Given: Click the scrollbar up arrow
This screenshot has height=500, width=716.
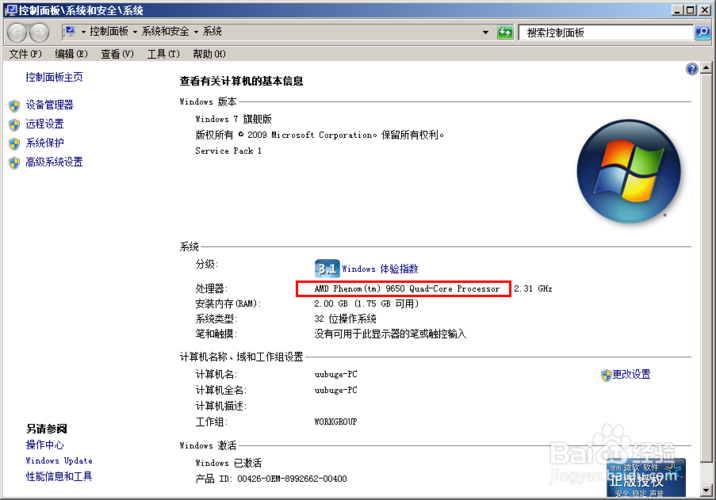Looking at the screenshot, I should (706, 68).
